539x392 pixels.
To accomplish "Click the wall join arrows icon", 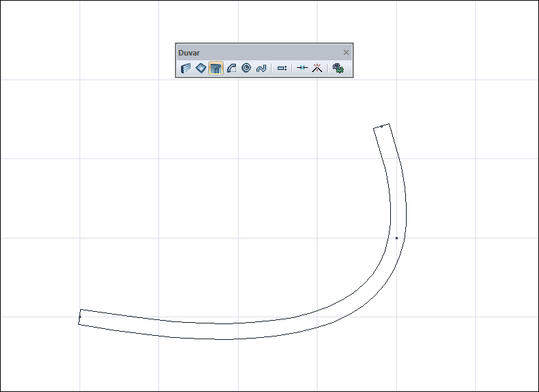I will pyautogui.click(x=302, y=68).
